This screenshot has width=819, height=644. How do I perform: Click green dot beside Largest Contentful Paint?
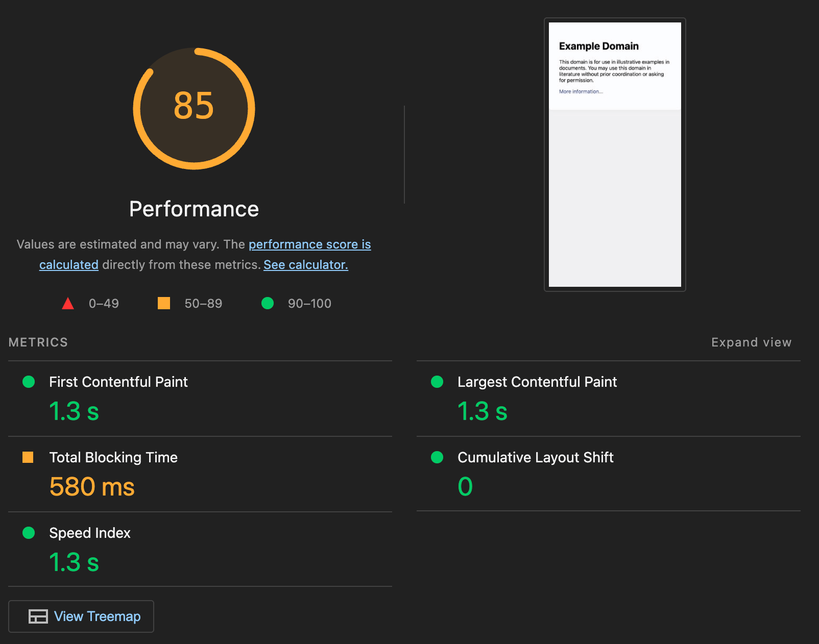[437, 382]
